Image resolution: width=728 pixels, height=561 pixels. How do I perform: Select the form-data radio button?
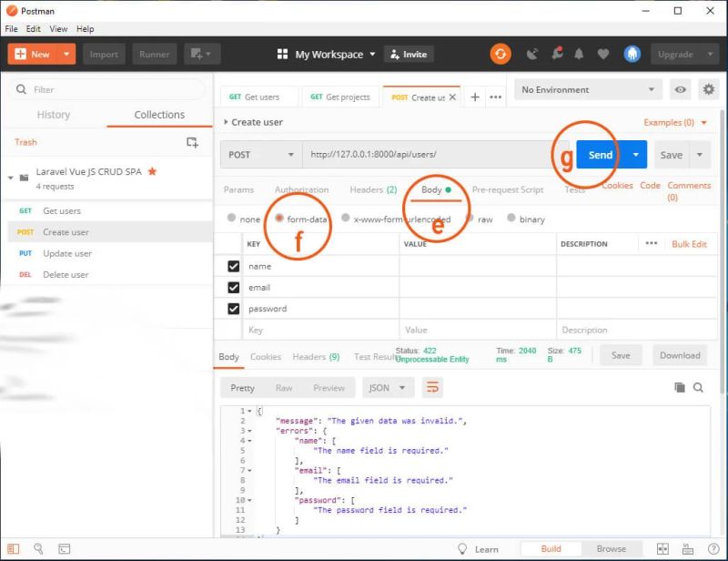[x=279, y=218]
